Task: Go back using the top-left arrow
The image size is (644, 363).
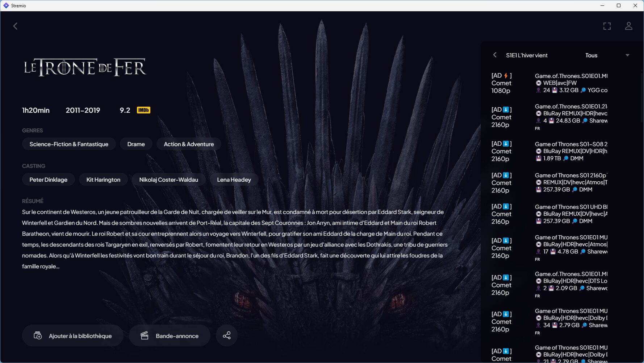Action: (15, 26)
